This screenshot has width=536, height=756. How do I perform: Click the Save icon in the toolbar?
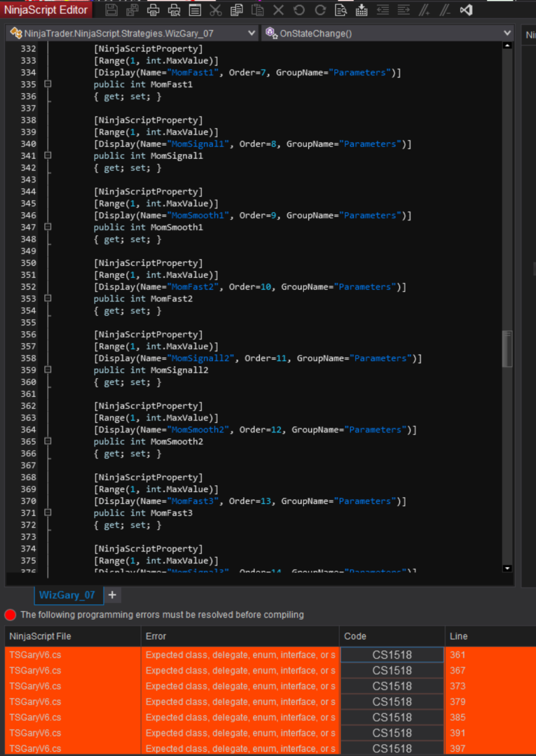click(112, 9)
